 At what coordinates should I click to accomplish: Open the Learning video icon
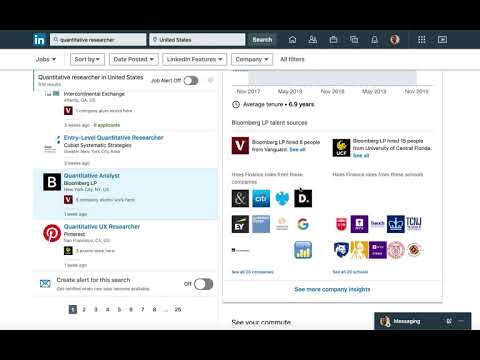[442, 40]
